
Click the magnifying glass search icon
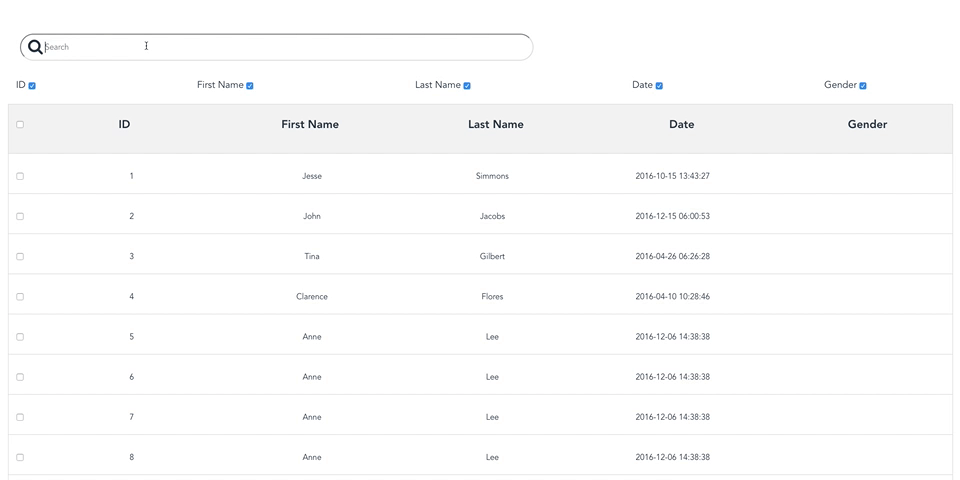pyautogui.click(x=35, y=47)
